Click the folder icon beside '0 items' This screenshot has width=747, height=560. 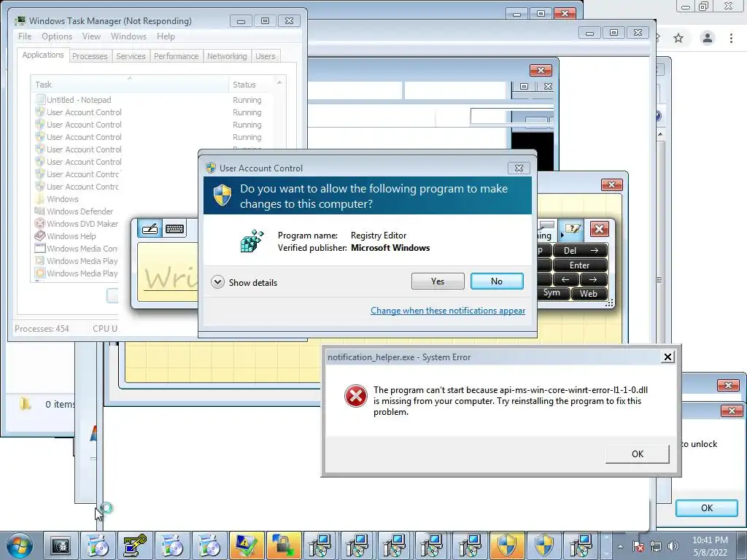coord(26,404)
